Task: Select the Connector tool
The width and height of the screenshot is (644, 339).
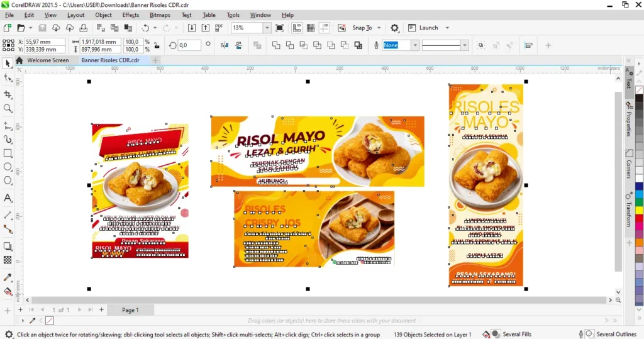Action: 8,229
